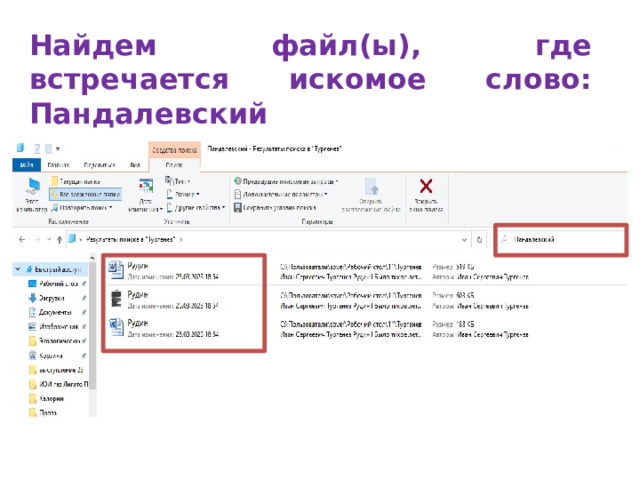Click the star icon beside Быстрый доступ
The image size is (640, 480).
pyautogui.click(x=29, y=269)
